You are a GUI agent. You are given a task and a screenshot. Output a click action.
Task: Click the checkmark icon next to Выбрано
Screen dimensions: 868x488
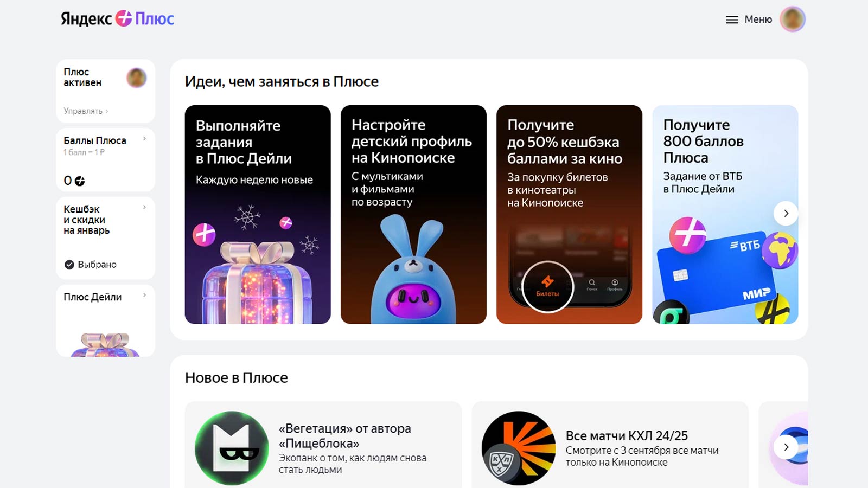point(69,265)
